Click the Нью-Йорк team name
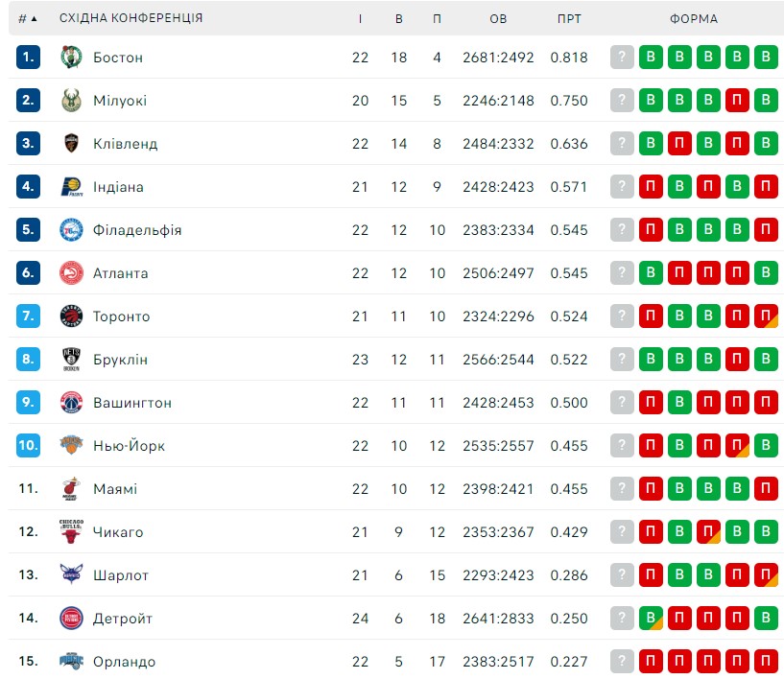 pos(129,446)
